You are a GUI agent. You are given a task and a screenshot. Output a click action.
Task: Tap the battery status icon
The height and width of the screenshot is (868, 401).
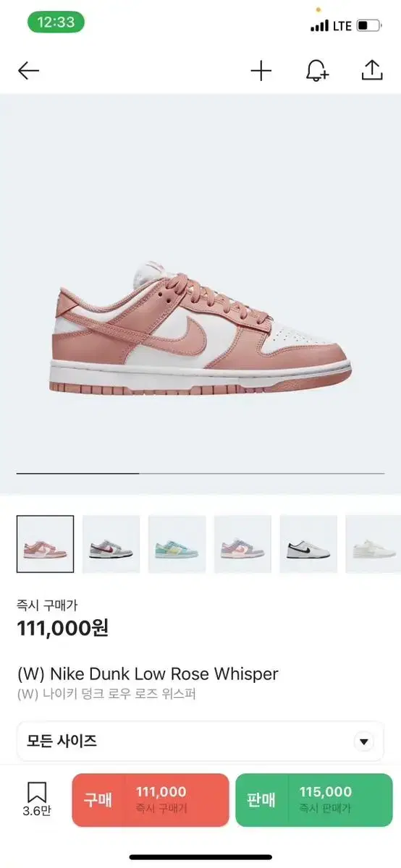(x=368, y=25)
